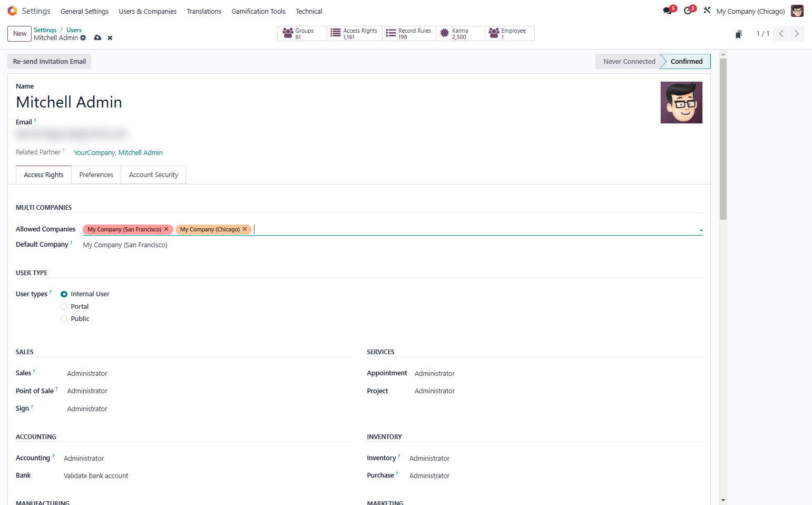Open the Record Rules stat button
This screenshot has width=812, height=505.
pos(409,34)
